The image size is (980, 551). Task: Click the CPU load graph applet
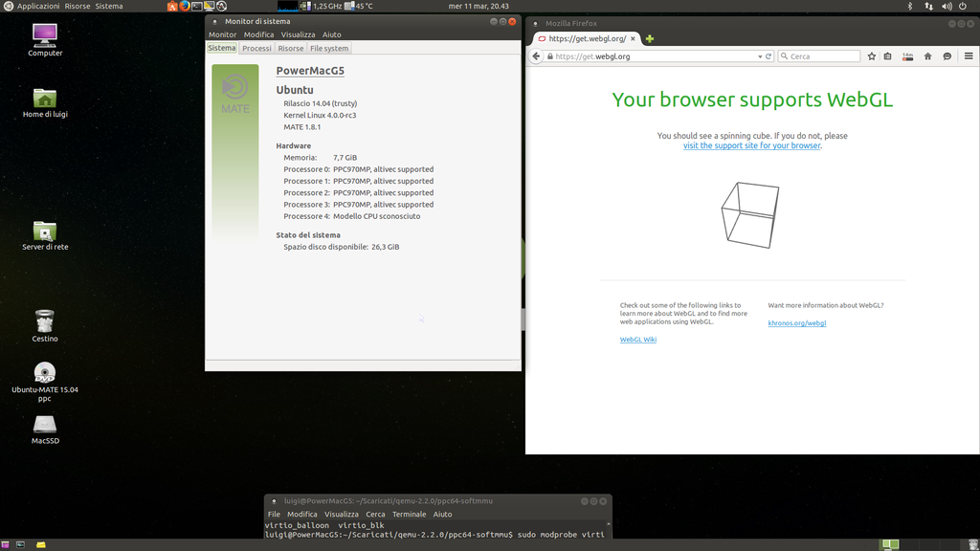click(287, 7)
